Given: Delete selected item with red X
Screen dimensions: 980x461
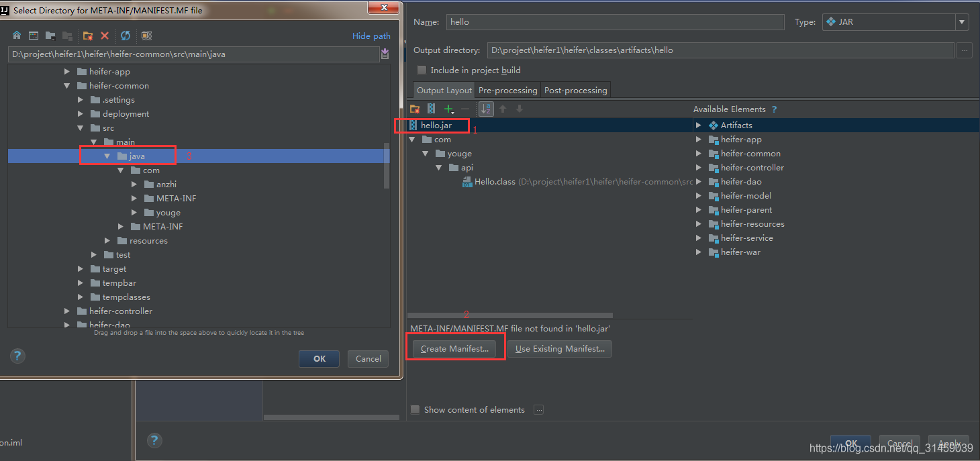Looking at the screenshot, I should [x=105, y=36].
